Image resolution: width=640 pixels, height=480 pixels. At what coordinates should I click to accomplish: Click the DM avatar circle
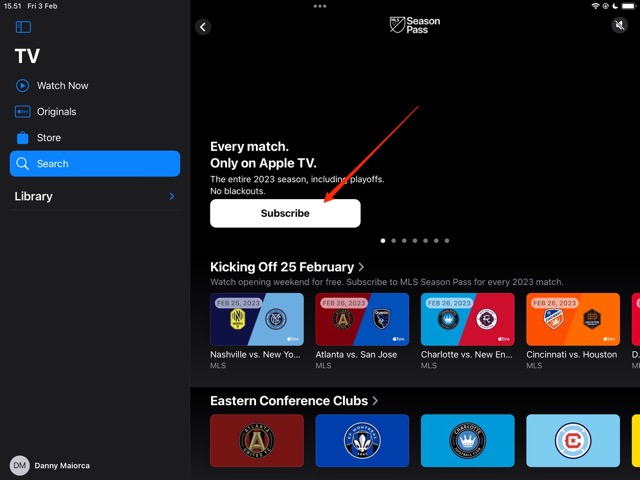(x=20, y=465)
